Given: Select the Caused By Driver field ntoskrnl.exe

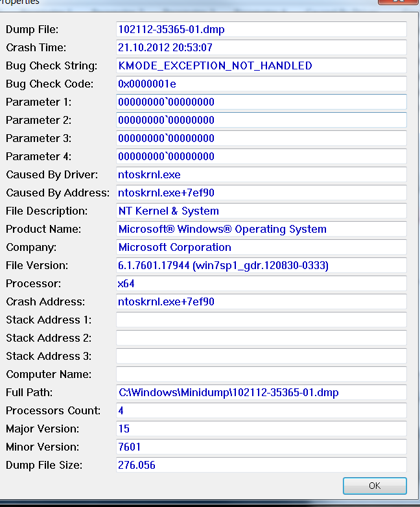Looking at the screenshot, I should tap(261, 174).
